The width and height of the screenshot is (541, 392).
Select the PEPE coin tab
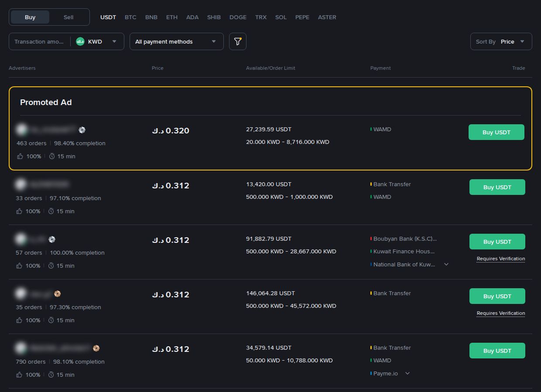pyautogui.click(x=302, y=17)
